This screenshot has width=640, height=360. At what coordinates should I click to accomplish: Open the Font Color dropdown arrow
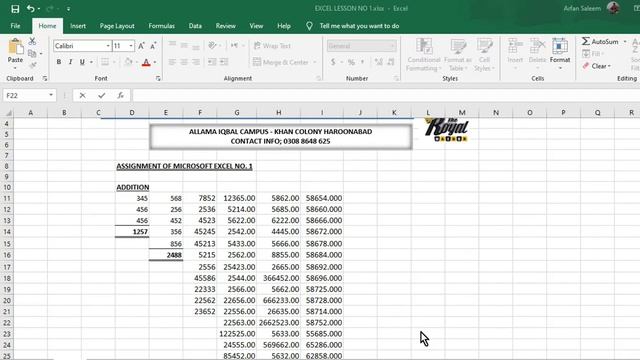(x=155, y=62)
